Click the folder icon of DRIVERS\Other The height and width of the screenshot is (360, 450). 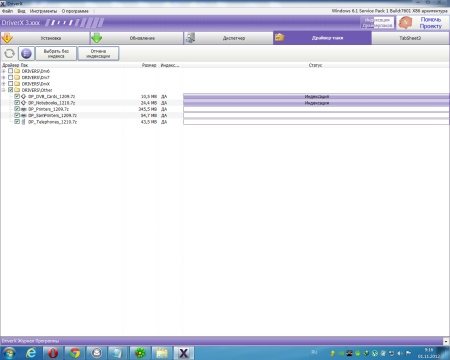[x=17, y=90]
